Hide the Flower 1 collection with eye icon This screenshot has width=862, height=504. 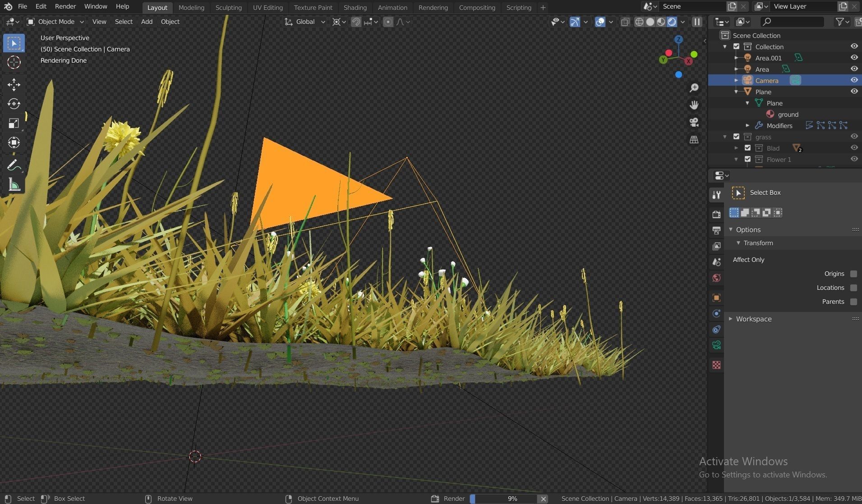(854, 159)
